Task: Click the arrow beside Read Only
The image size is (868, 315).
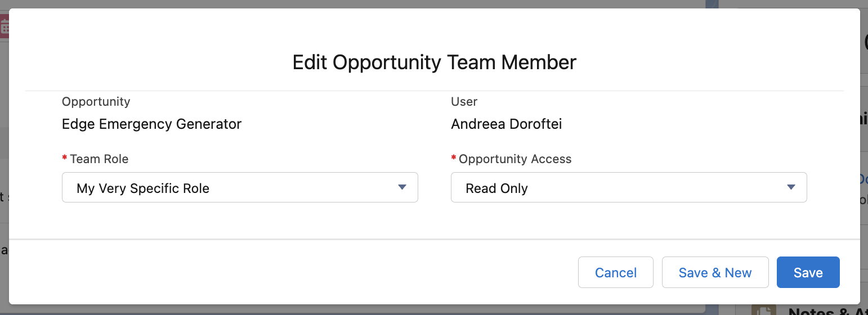Action: (791, 187)
